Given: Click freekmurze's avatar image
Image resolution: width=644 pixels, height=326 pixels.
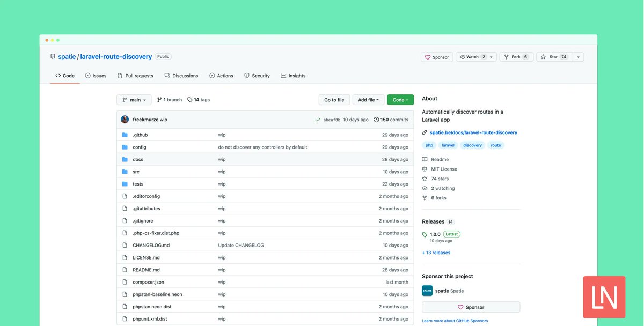Looking at the screenshot, I should [x=125, y=120].
